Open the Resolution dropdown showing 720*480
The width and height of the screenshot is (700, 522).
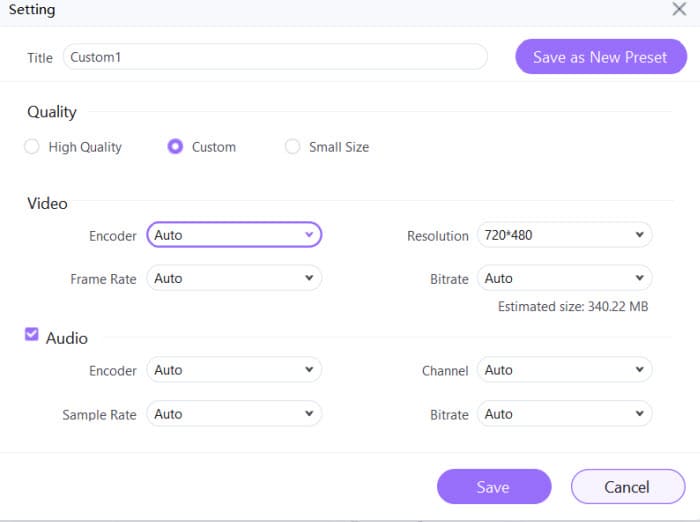(564, 235)
